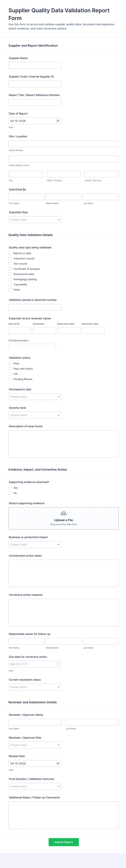Open the Submitter Role dropdown
This screenshot has height=868, width=126.
click(35, 220)
